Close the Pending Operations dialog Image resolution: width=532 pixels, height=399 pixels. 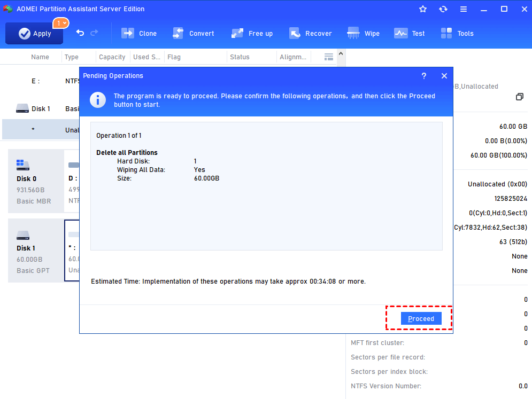click(444, 76)
